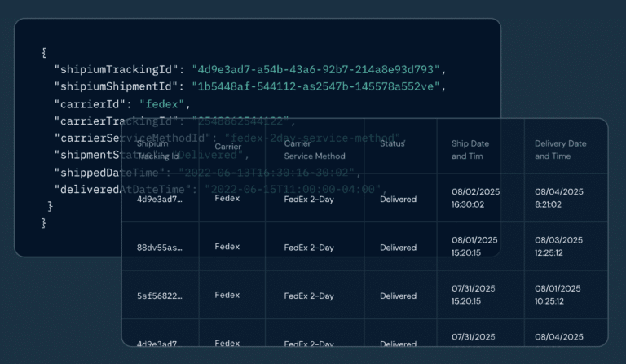
Task: Click Delivered status in the 5sf56822… row
Action: [x=398, y=296]
